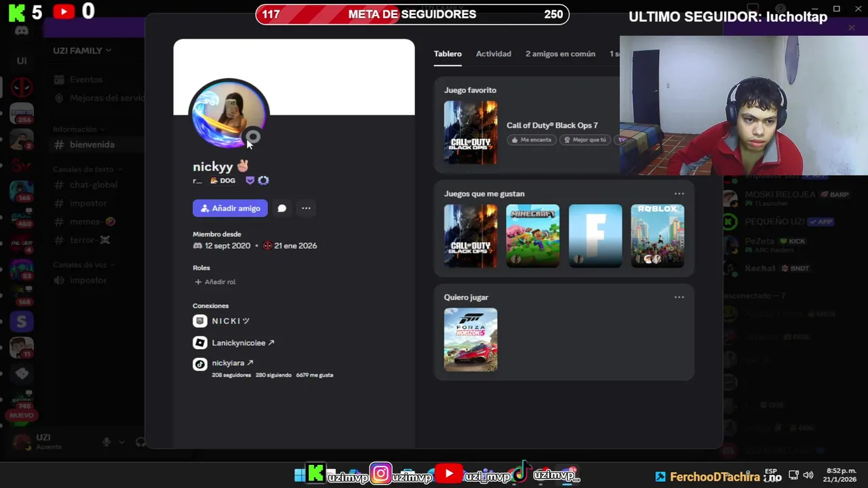Select the server icon with badge 256
The image size is (868, 488).
[x=22, y=113]
